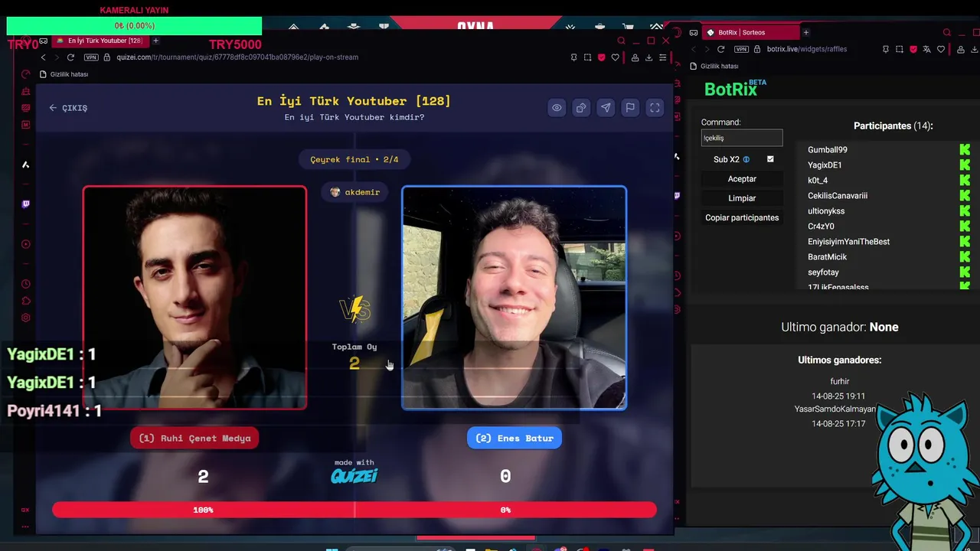Vote for (2) Enes Batur button
Viewport: 980px width, 551px height.
(x=514, y=439)
